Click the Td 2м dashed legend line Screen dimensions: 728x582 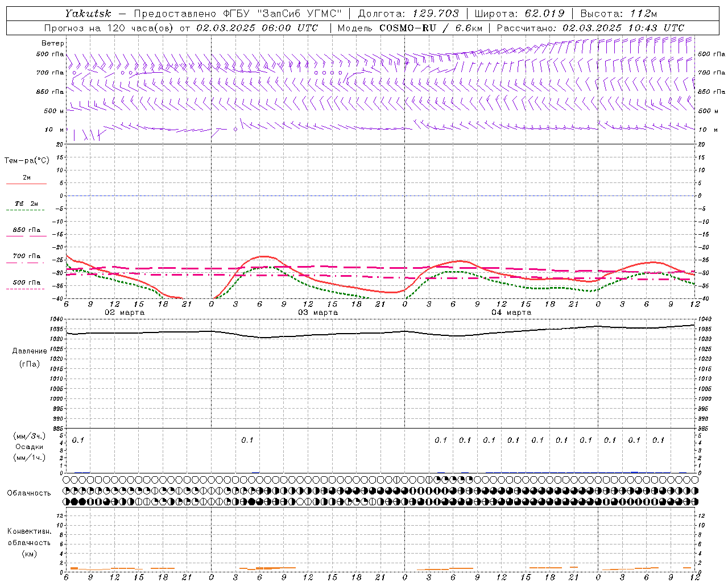[x=25, y=210]
